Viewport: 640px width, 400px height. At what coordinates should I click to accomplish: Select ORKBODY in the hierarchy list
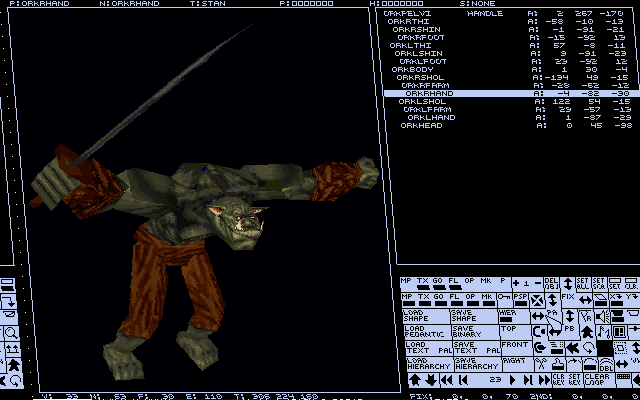click(412, 69)
